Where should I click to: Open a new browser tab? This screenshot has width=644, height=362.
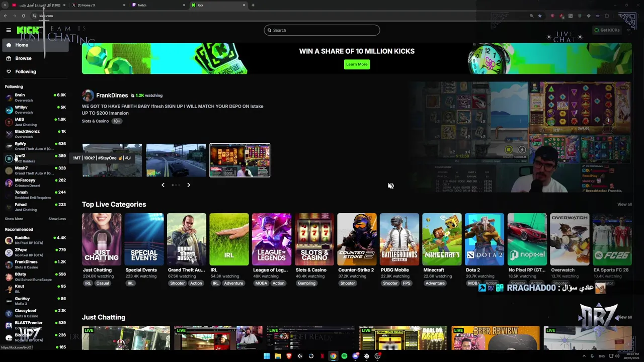pos(253,5)
